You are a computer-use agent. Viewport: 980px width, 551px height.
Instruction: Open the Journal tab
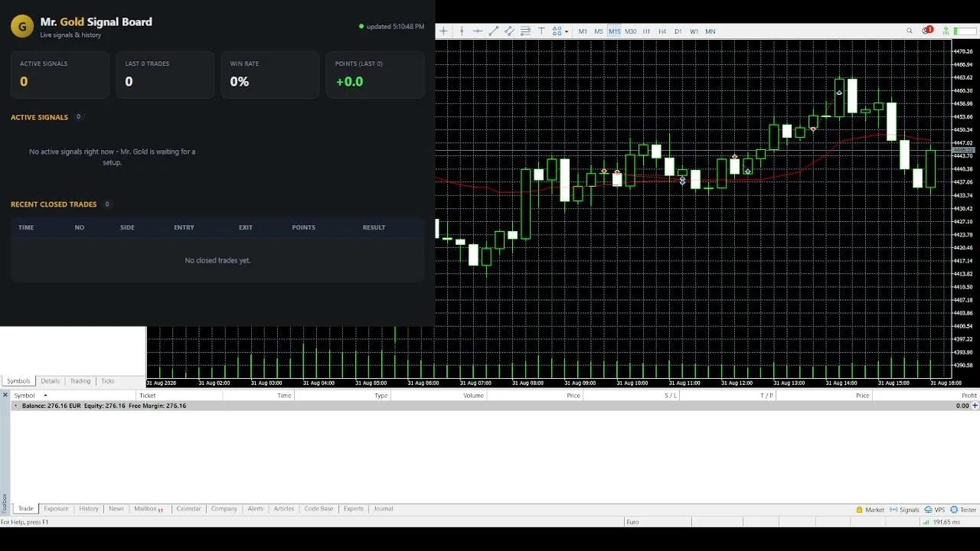coord(384,509)
